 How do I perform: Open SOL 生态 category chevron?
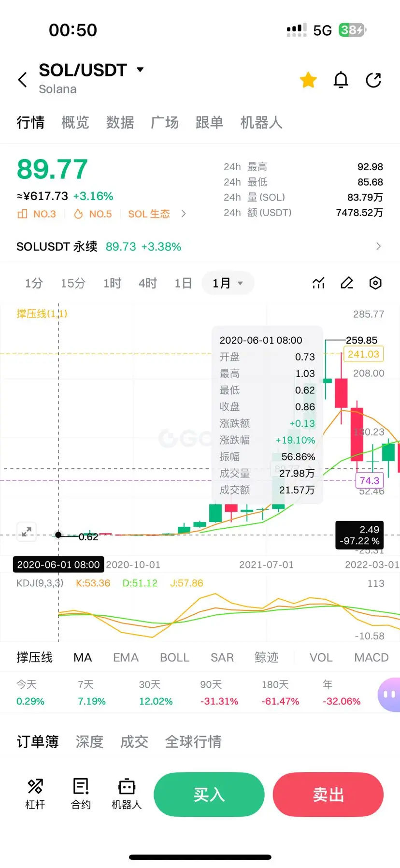tap(183, 214)
